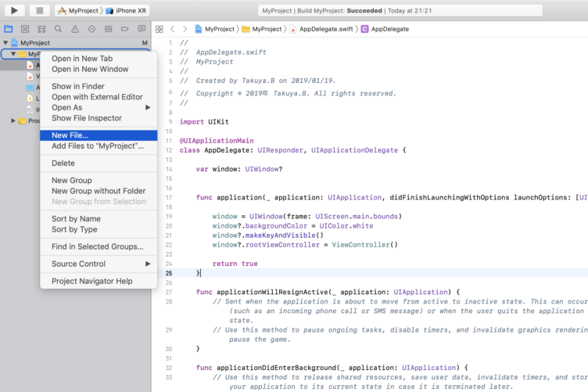Open the Breakpoint navigator
Screen dimensions: 588x392
click(x=125, y=29)
